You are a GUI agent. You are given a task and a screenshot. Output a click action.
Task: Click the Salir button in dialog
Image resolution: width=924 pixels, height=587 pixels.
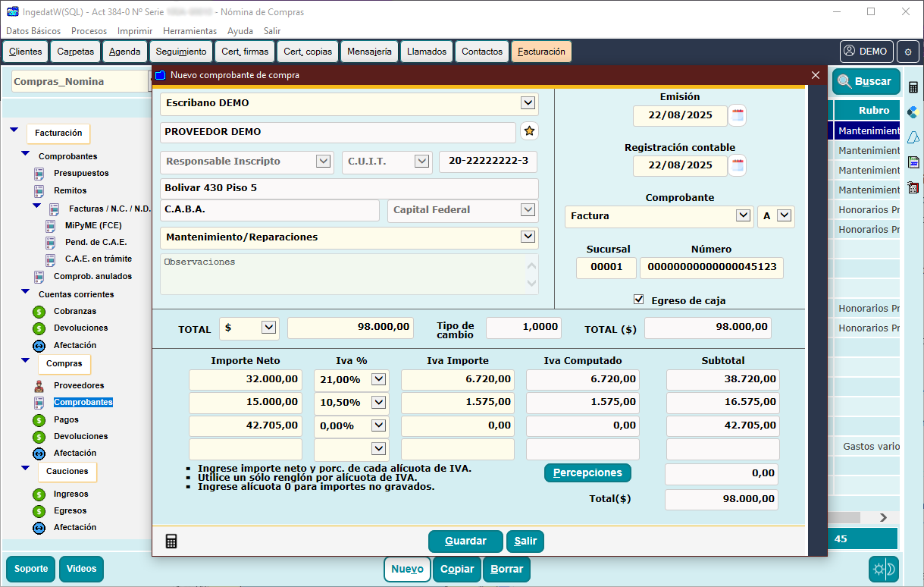coord(525,541)
